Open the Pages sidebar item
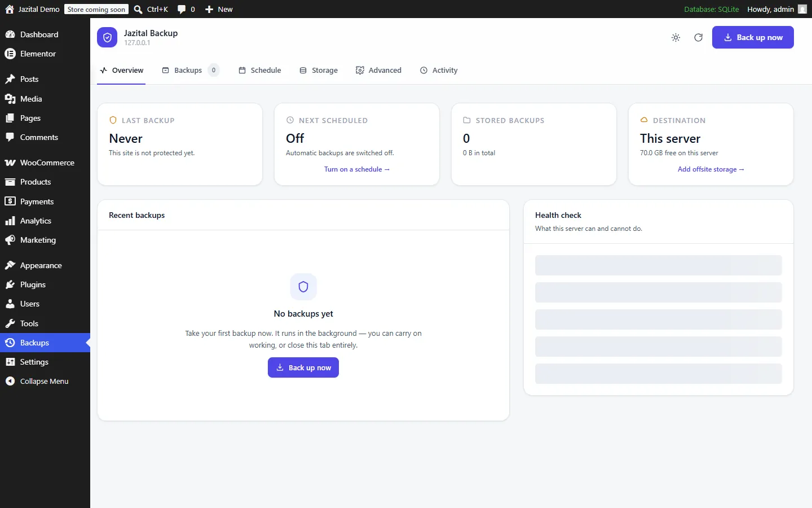 [45, 118]
